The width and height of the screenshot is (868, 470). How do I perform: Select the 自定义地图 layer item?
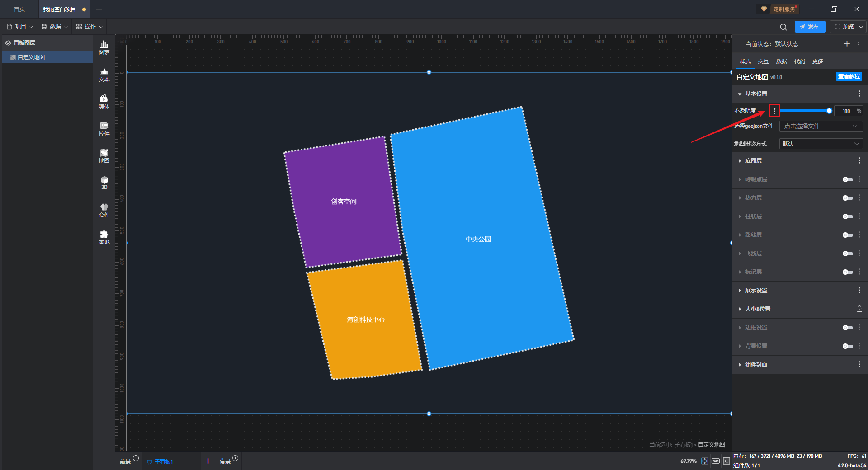[47, 57]
